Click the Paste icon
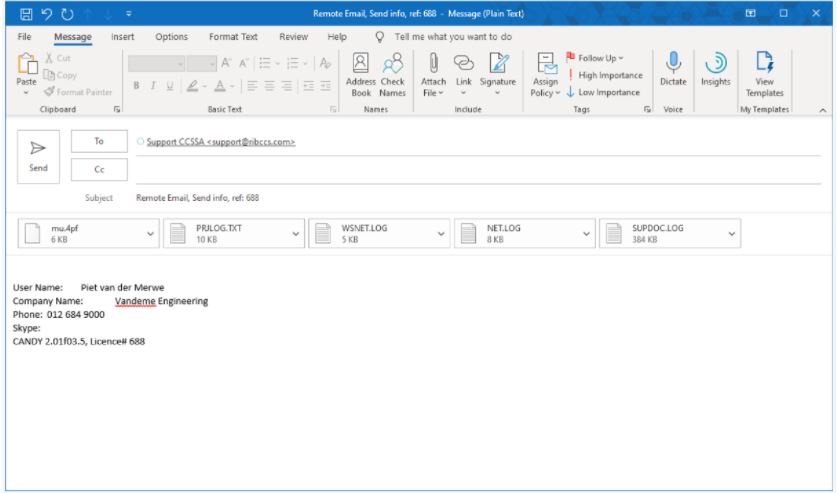837x493 pixels. [26, 64]
